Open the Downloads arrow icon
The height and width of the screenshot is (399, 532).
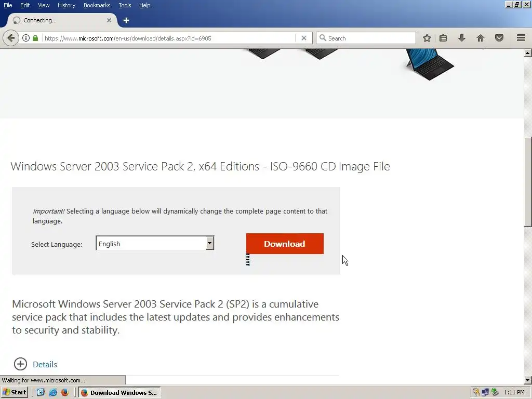(x=461, y=38)
